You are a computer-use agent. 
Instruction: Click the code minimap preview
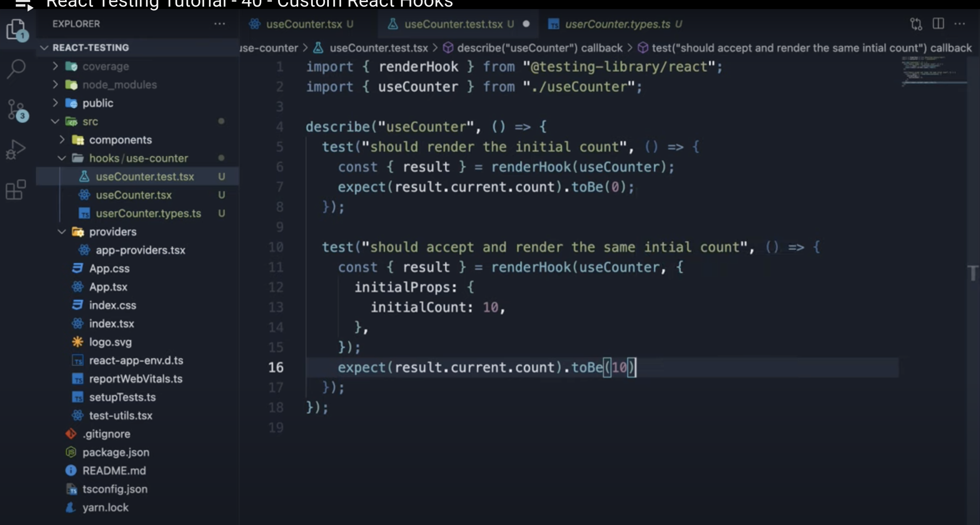click(x=934, y=72)
